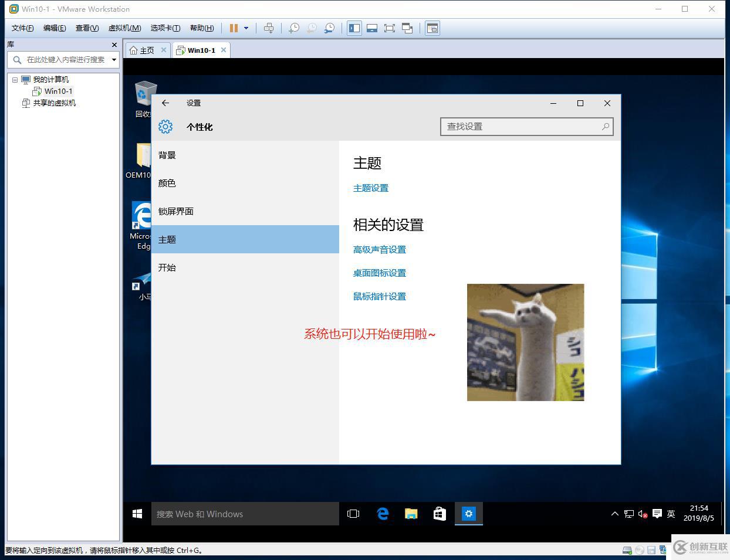
Task: Collapse the 我的计算机 tree node
Action: tap(15, 79)
